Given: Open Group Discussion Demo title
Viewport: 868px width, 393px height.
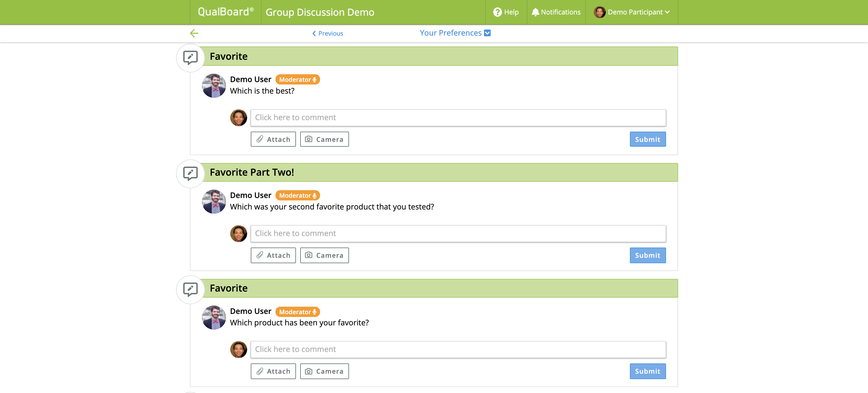Looking at the screenshot, I should (x=320, y=12).
